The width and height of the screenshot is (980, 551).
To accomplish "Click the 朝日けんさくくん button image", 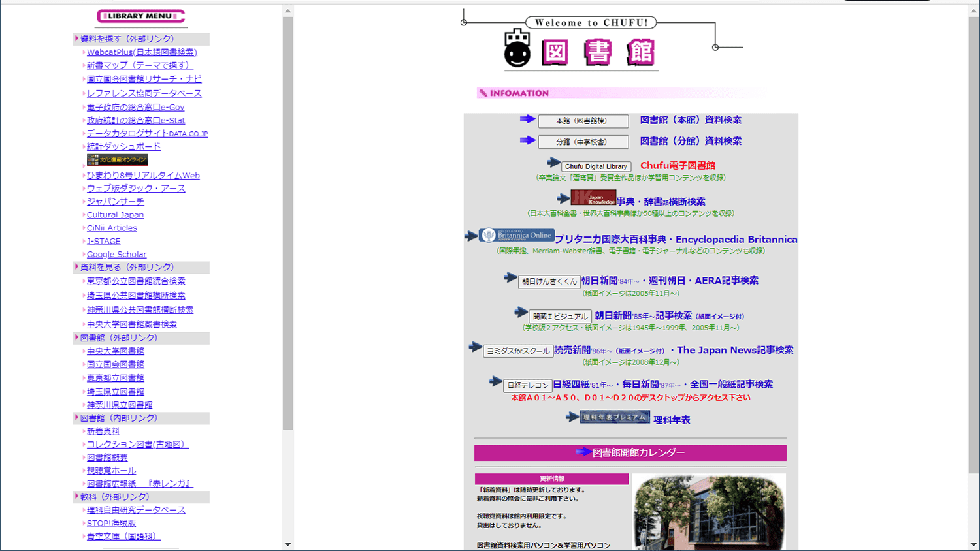I will [549, 281].
